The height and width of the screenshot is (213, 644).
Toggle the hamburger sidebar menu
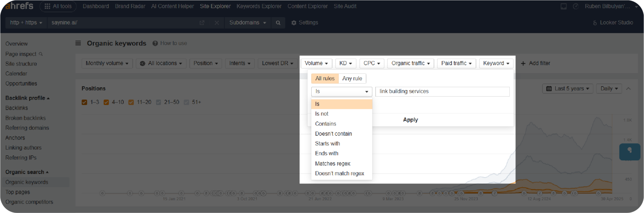[x=78, y=43]
